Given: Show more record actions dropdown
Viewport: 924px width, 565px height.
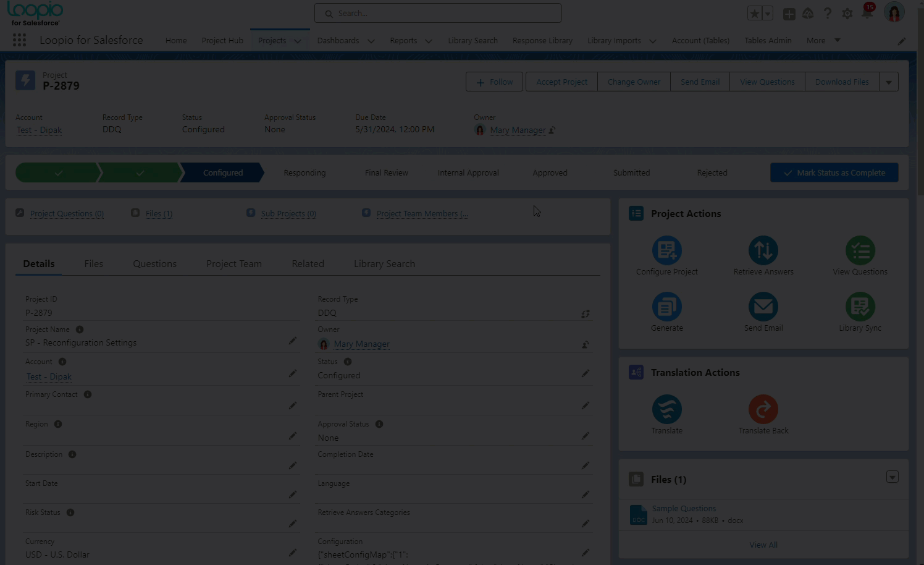Looking at the screenshot, I should point(889,82).
